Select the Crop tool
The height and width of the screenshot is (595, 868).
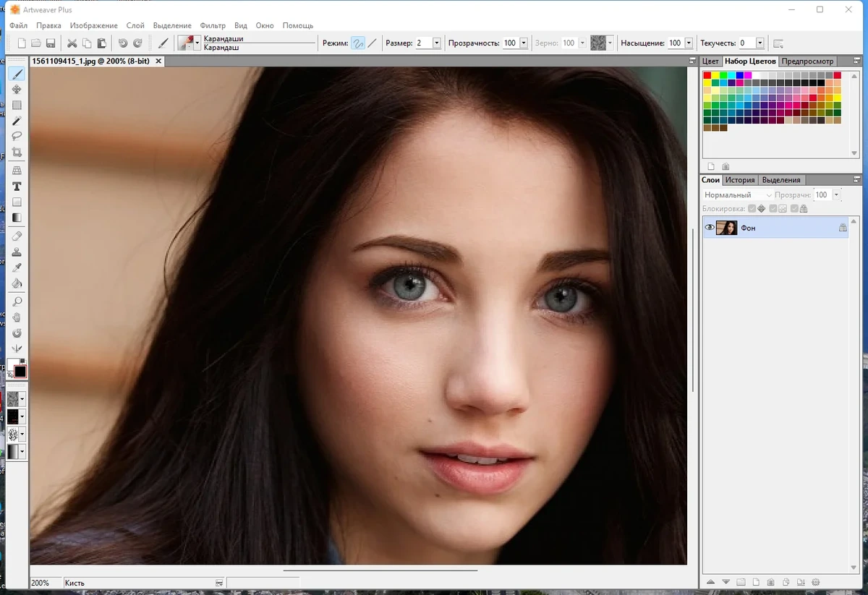(17, 153)
